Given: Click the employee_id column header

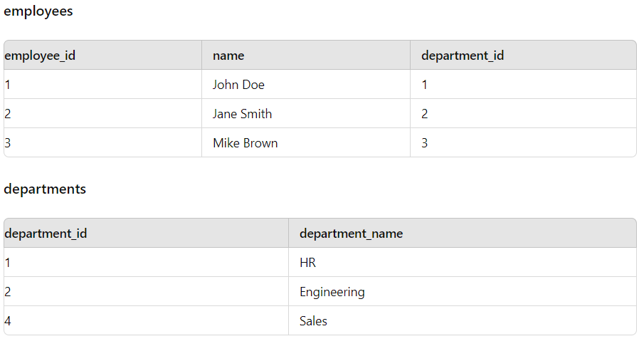Looking at the screenshot, I should click(102, 55).
